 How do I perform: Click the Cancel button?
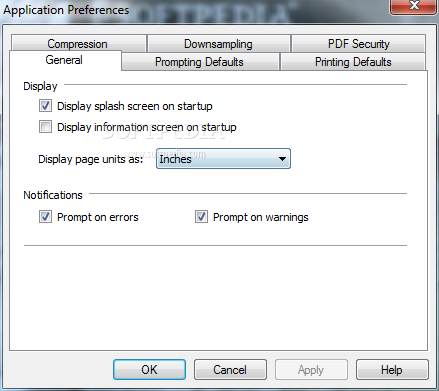click(230, 369)
